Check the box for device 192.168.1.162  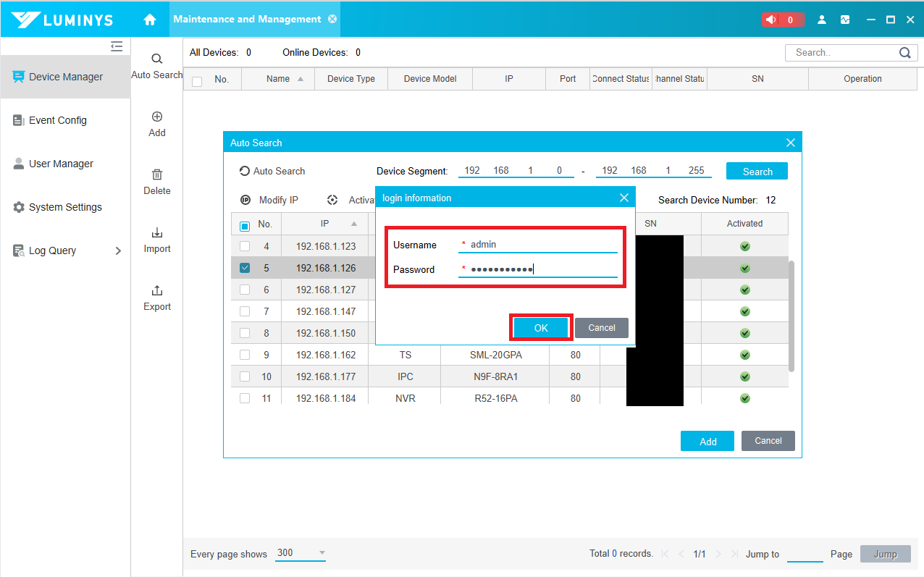(245, 355)
